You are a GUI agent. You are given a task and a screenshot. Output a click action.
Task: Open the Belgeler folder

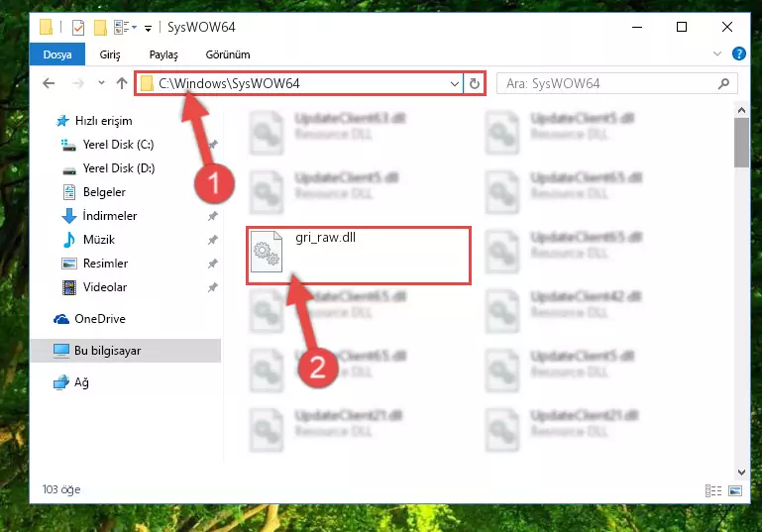coord(104,192)
